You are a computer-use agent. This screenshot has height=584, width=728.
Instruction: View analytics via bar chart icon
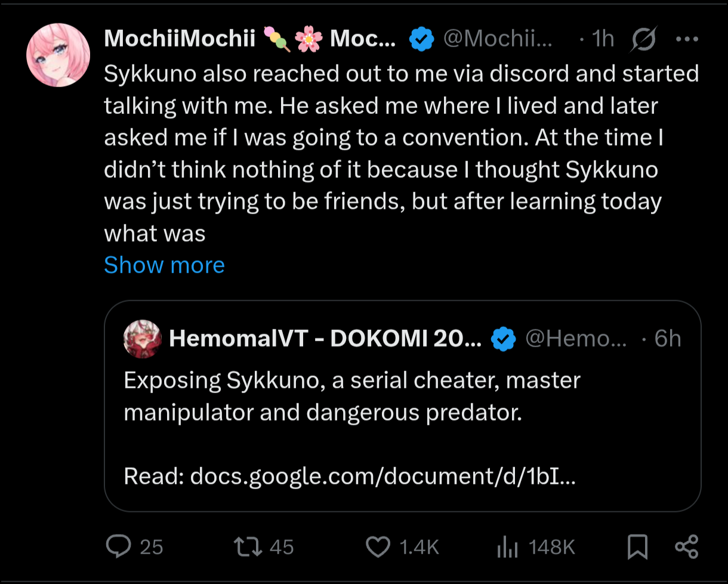pyautogui.click(x=508, y=546)
